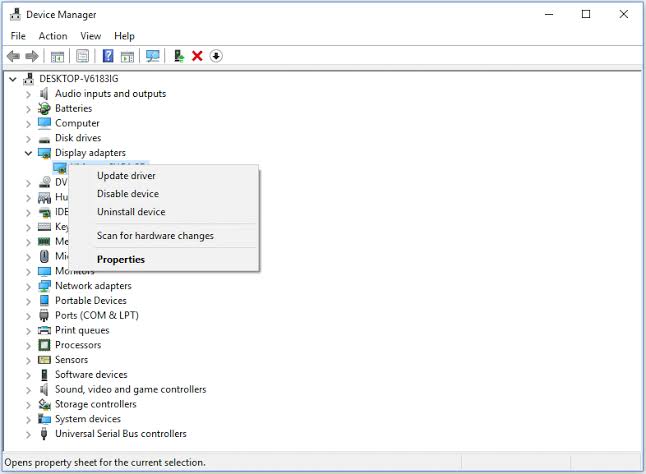The image size is (646, 474).
Task: Click the Scan for hardware changes monitor icon
Action: coord(153,56)
